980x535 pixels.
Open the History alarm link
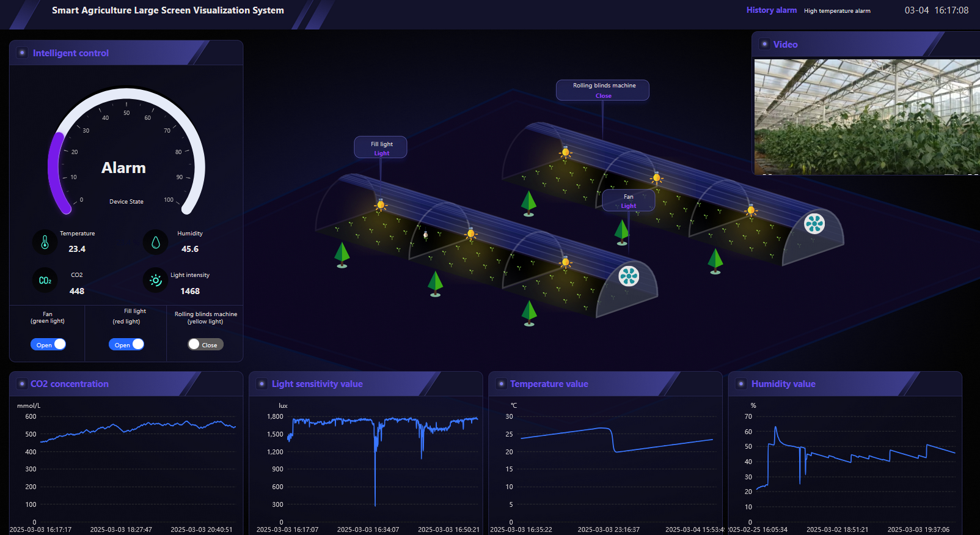pos(771,10)
